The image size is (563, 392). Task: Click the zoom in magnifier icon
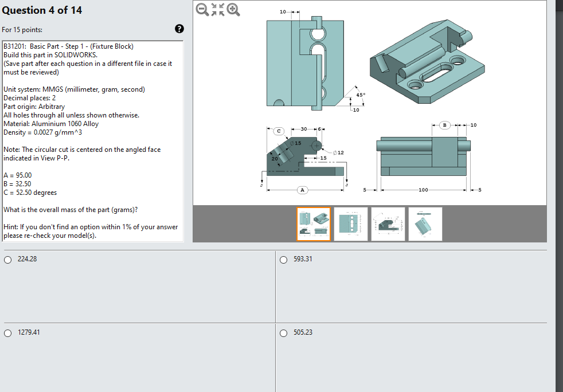click(233, 10)
